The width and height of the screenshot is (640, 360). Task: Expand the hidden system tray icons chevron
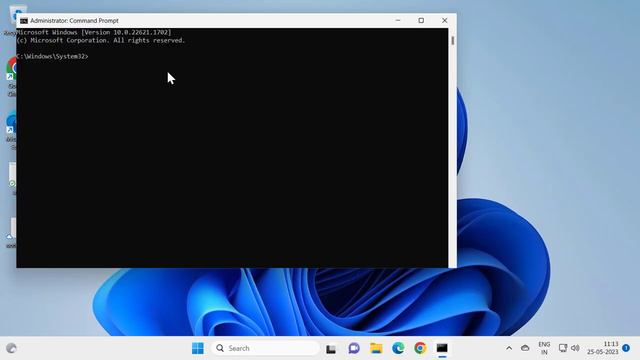pyautogui.click(x=509, y=348)
